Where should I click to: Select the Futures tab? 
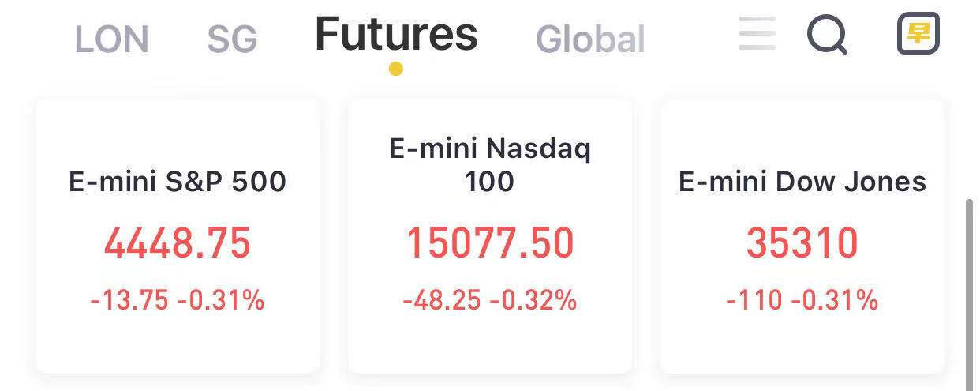(x=396, y=35)
